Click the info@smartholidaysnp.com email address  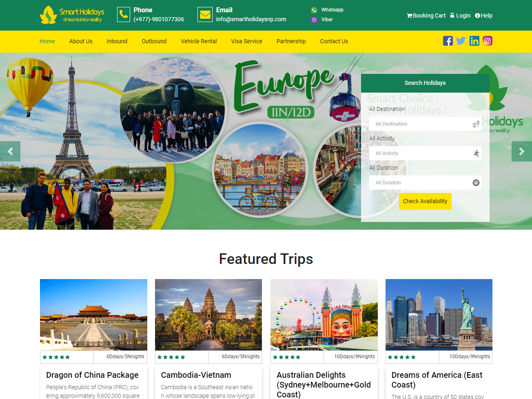click(x=251, y=19)
